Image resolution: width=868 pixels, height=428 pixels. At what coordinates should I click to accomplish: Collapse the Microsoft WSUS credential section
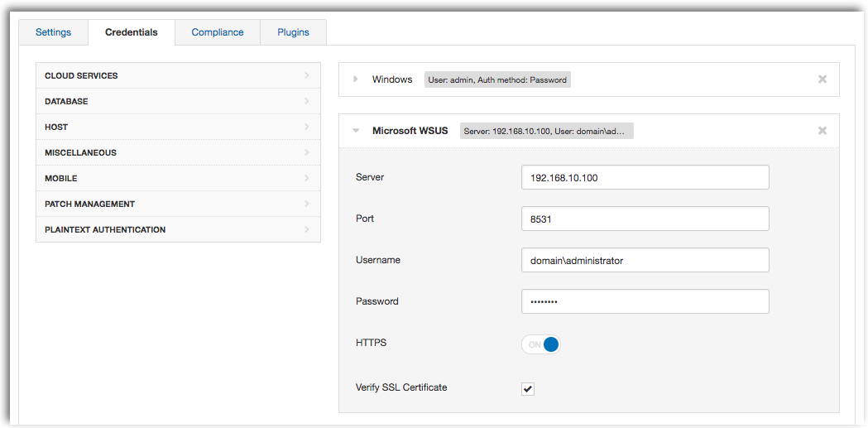point(356,132)
